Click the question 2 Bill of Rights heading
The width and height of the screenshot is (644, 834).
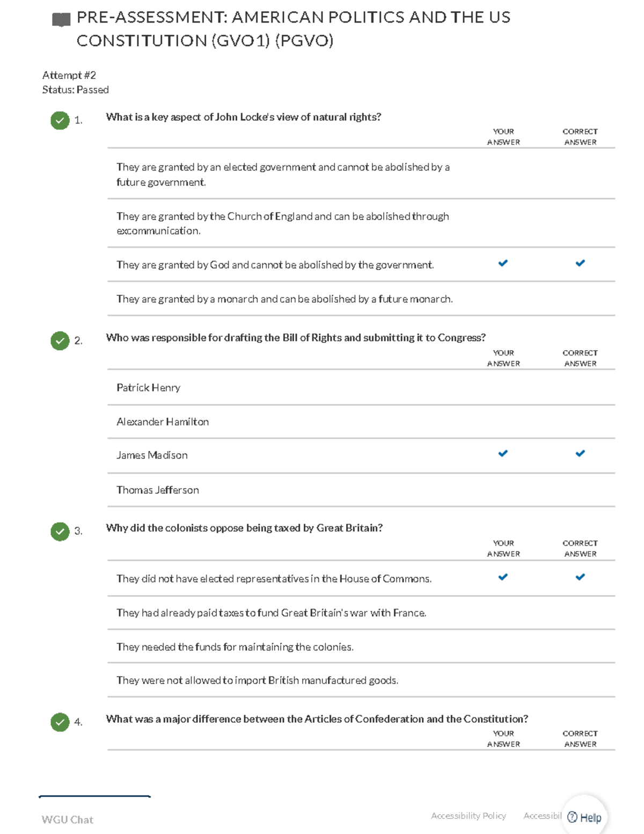pyautogui.click(x=296, y=338)
